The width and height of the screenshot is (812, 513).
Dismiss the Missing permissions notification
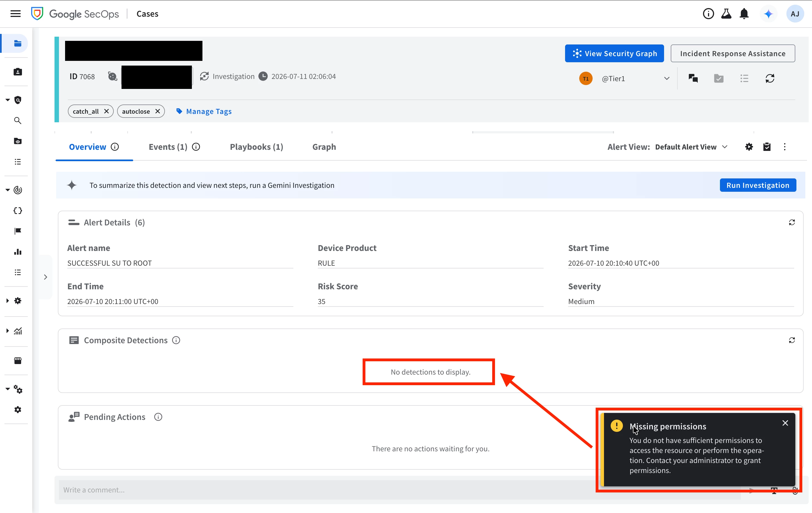(x=785, y=423)
